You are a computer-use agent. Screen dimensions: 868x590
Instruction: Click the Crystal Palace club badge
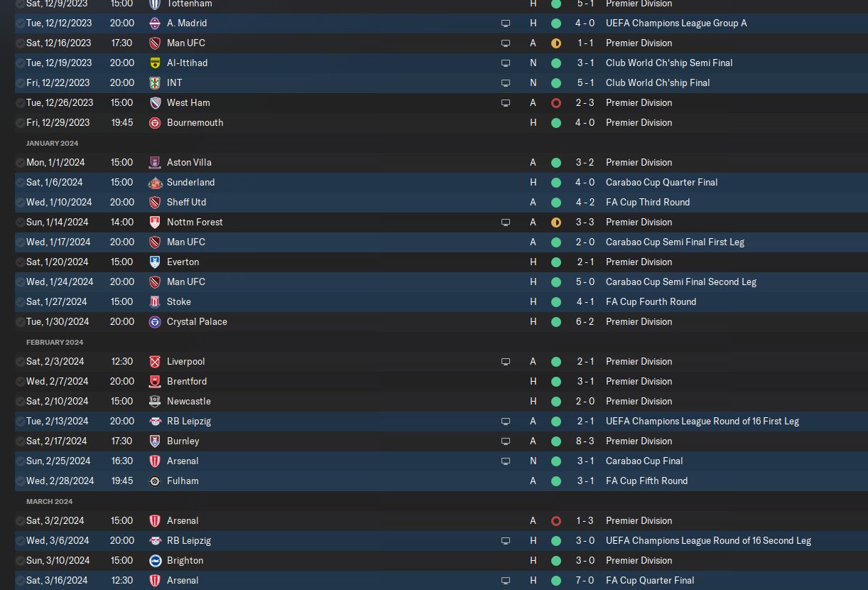(155, 322)
